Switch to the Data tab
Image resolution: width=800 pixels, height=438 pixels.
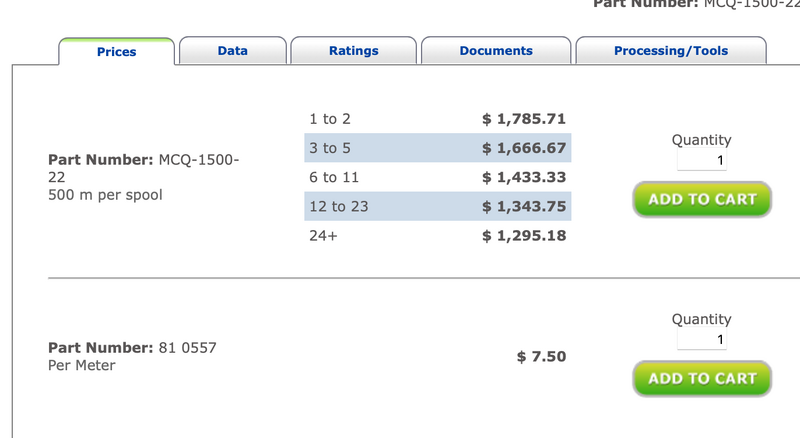tap(233, 51)
